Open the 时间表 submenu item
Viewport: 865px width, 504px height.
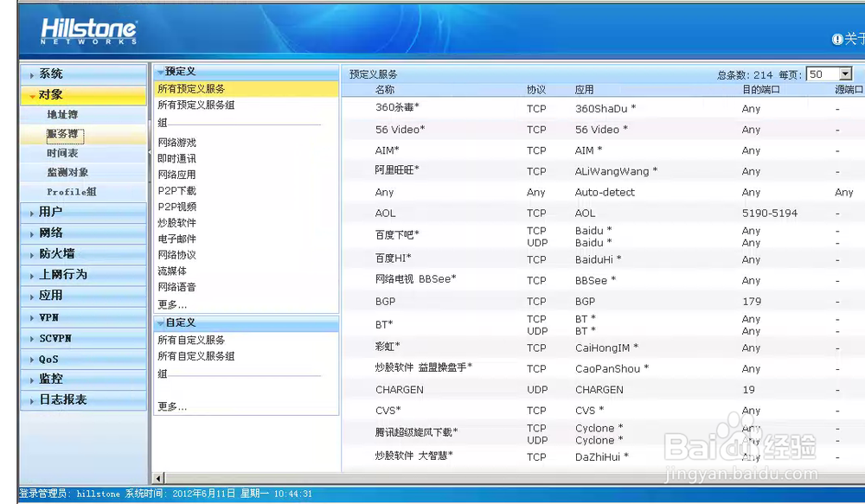[x=62, y=153]
